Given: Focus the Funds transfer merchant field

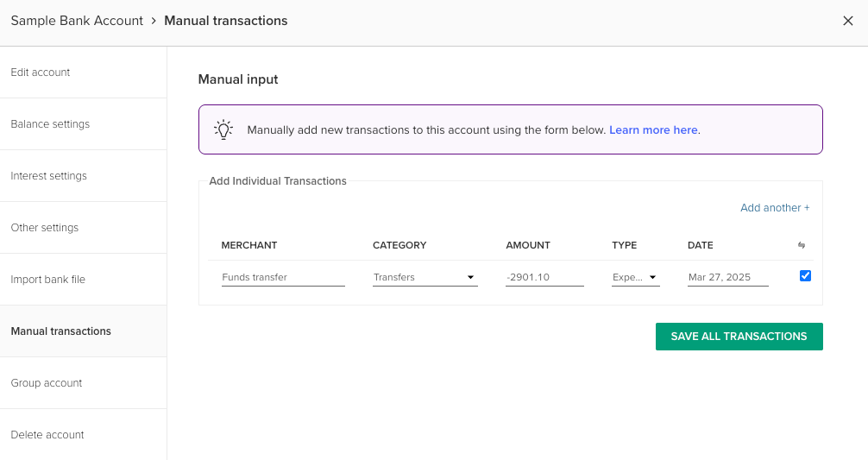Looking at the screenshot, I should [283, 277].
